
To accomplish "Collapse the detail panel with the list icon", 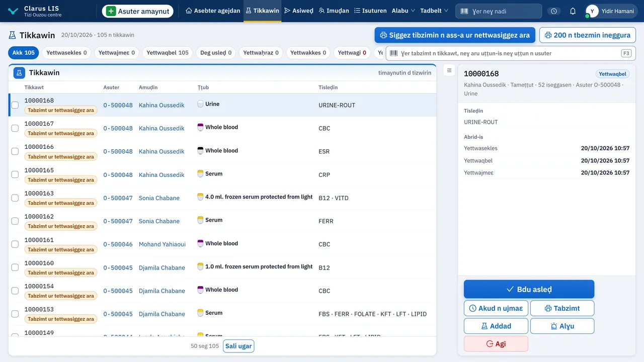I will point(449,70).
